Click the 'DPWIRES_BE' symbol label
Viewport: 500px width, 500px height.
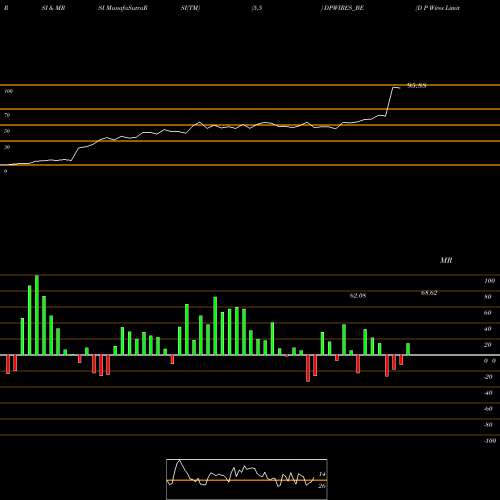pos(343,8)
